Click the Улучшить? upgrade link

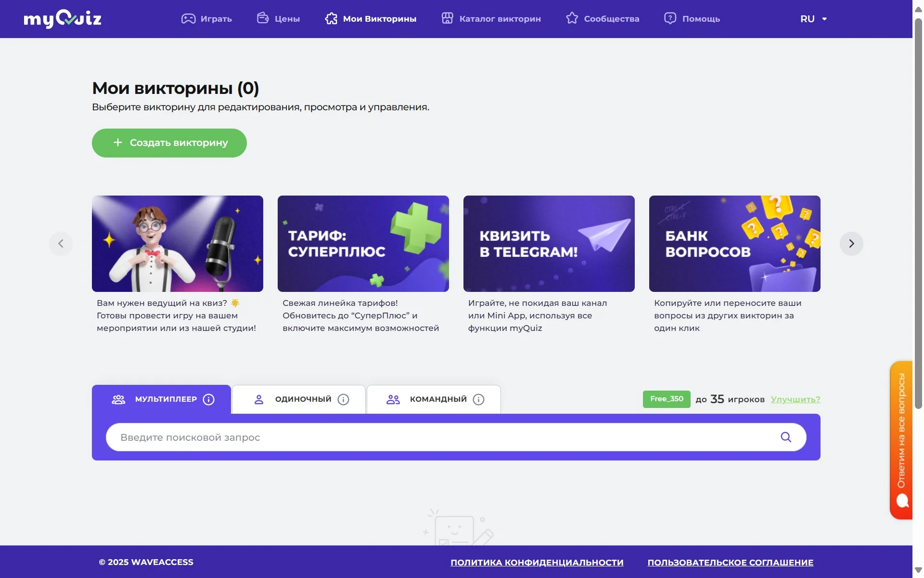point(796,399)
